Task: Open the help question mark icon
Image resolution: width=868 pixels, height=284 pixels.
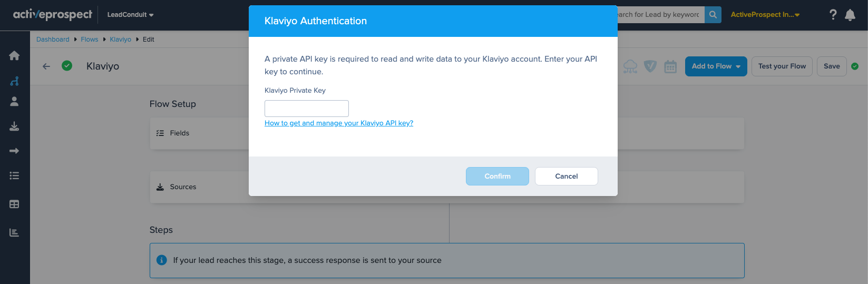Action: pyautogui.click(x=833, y=15)
